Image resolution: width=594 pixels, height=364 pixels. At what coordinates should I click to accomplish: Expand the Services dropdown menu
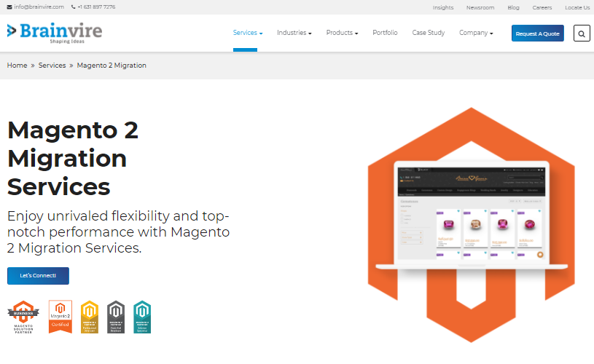[x=248, y=33]
